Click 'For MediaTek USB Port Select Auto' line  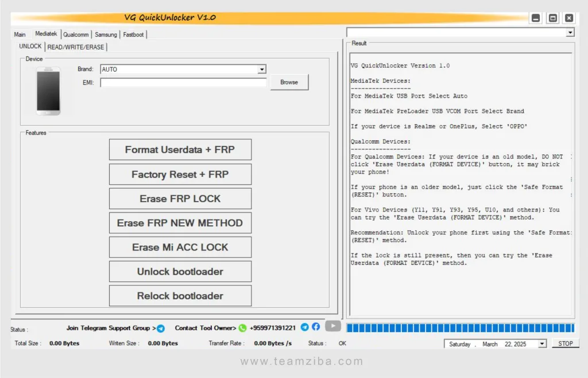409,96
